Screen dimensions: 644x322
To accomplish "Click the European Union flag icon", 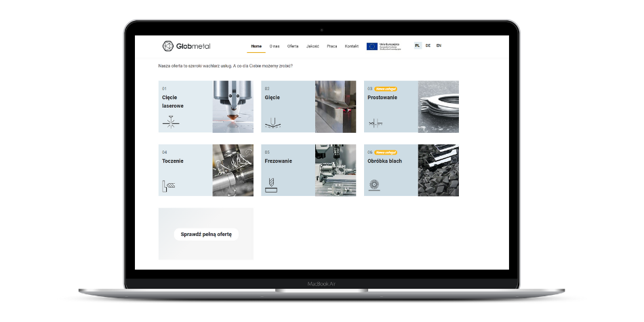I will click(x=372, y=46).
